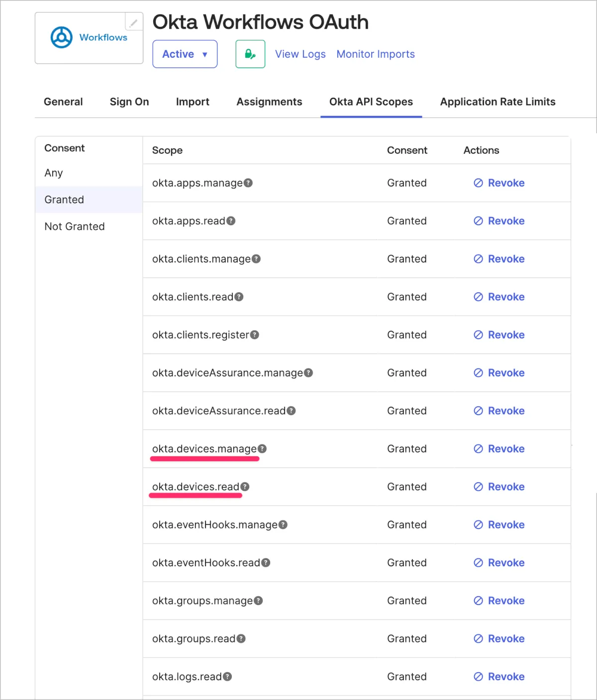Filter scopes by Any consent
This screenshot has height=700, width=597.
click(x=54, y=173)
